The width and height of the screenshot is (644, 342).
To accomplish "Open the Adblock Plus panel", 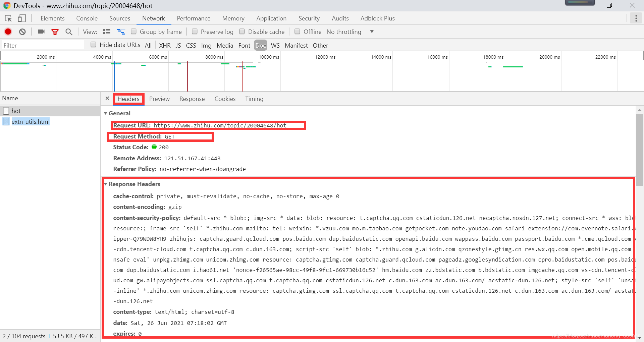I will pyautogui.click(x=377, y=18).
